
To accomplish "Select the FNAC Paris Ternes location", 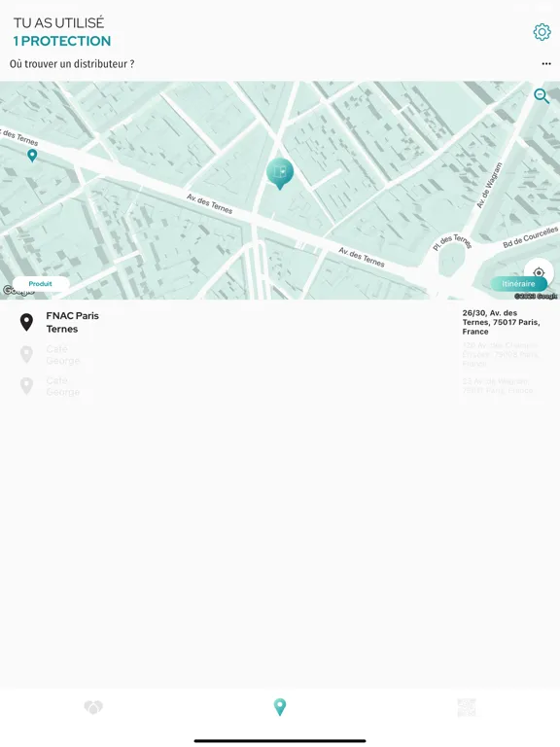I will [x=72, y=322].
